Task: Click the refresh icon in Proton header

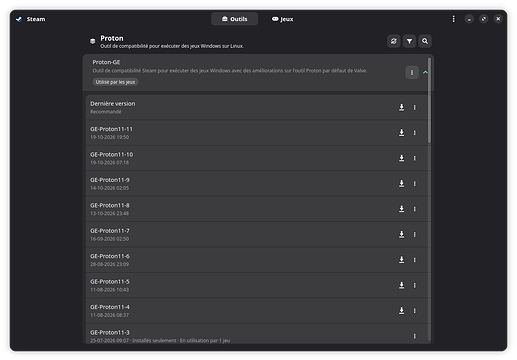Action: [394, 41]
